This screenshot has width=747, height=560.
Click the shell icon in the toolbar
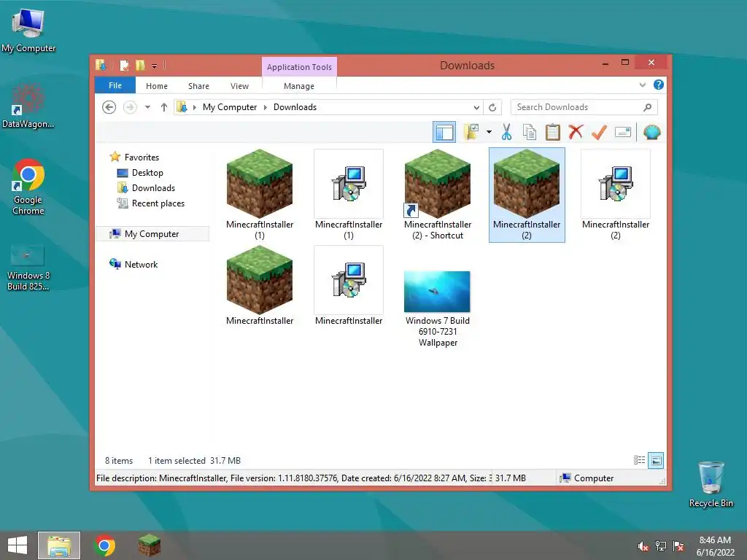[651, 132]
